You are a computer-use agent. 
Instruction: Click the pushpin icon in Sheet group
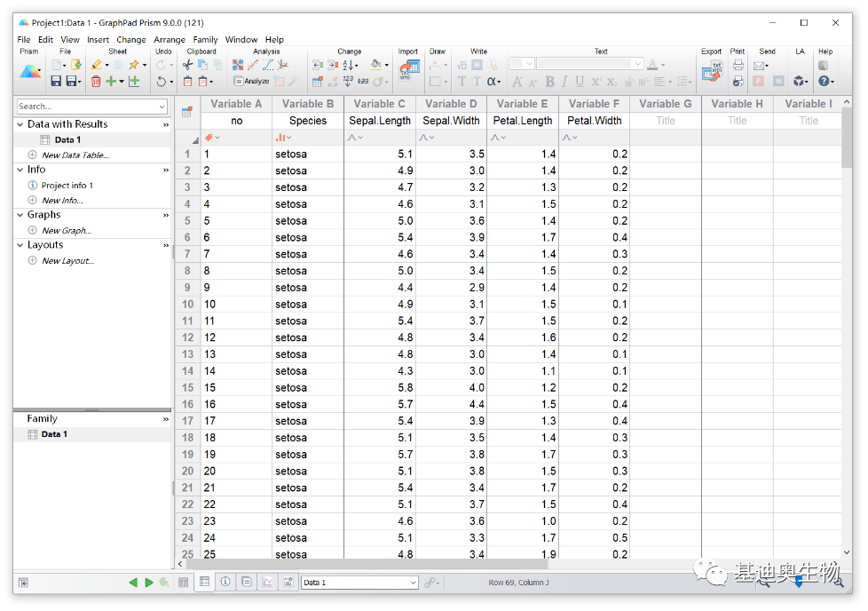[x=133, y=65]
